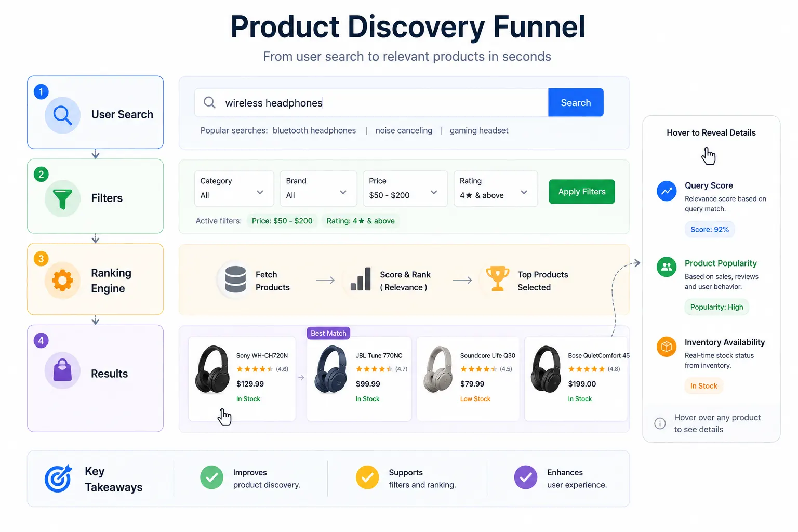Select the noise canceling popular search
Viewport: 798px width, 532px height.
pos(404,130)
